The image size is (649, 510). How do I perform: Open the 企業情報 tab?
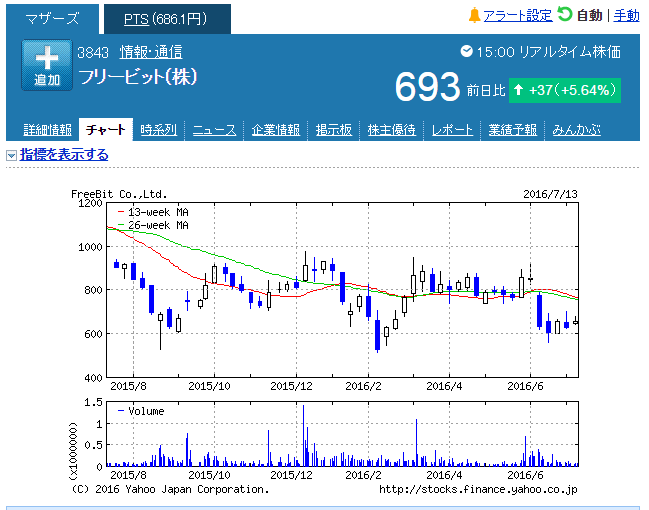click(276, 130)
